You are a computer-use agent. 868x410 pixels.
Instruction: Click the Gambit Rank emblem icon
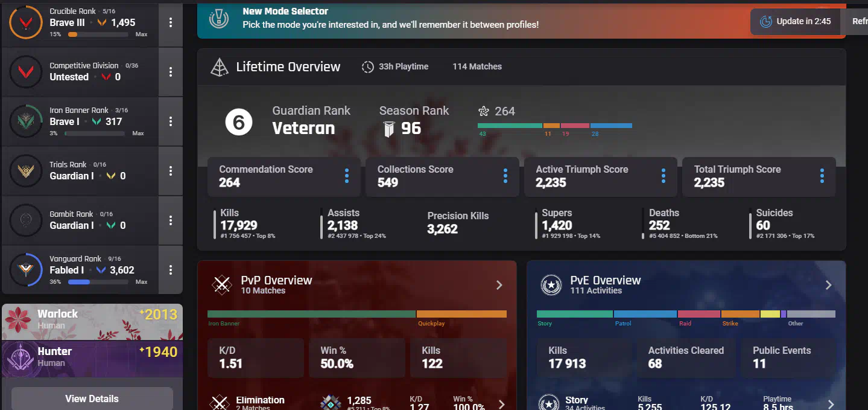click(x=26, y=220)
